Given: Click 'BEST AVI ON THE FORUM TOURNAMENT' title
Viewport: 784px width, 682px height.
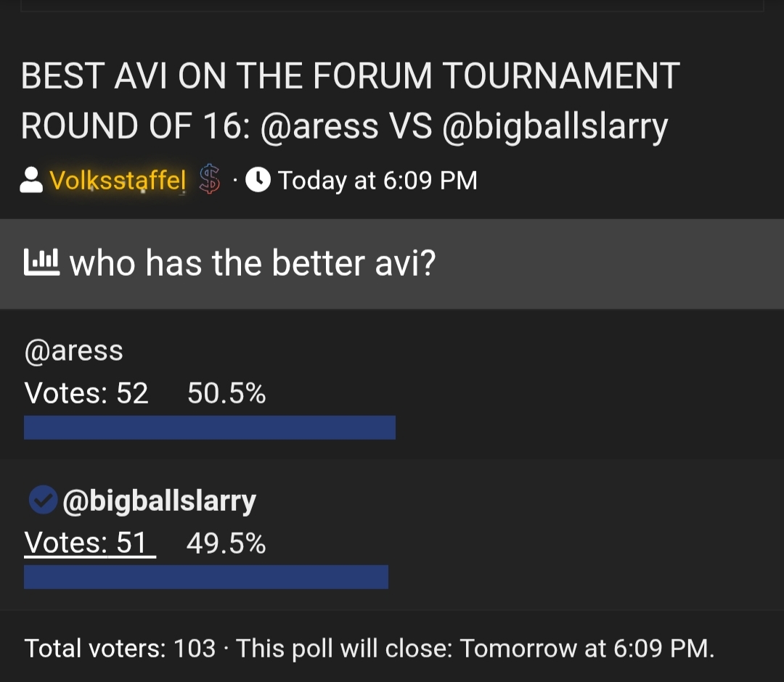Looking at the screenshot, I should coord(350,76).
